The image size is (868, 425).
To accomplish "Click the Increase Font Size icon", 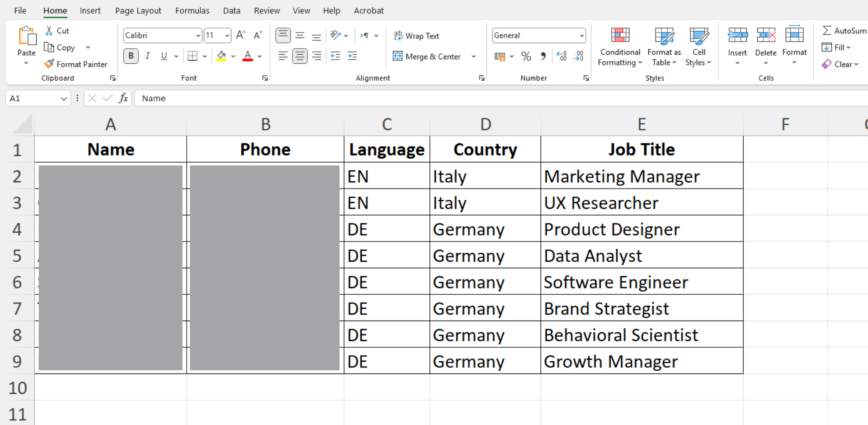I will point(241,35).
